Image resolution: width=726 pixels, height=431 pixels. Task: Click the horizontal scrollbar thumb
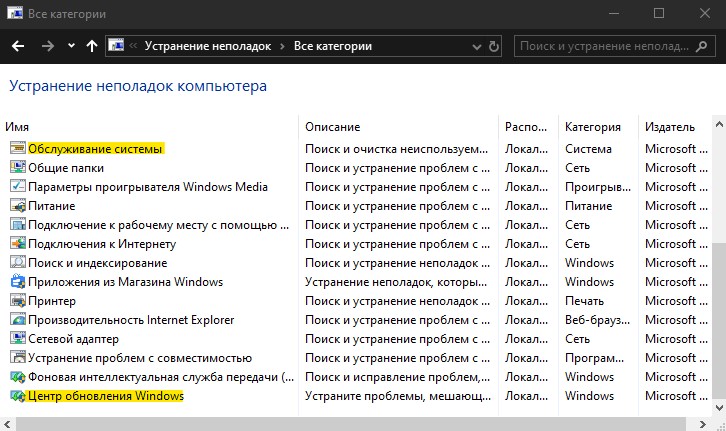click(x=351, y=424)
